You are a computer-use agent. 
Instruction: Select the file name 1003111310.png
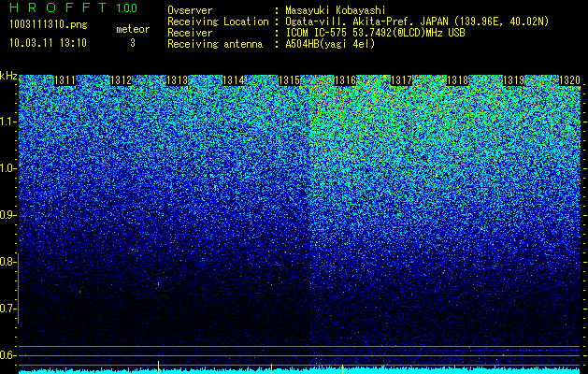pyautogui.click(x=49, y=24)
